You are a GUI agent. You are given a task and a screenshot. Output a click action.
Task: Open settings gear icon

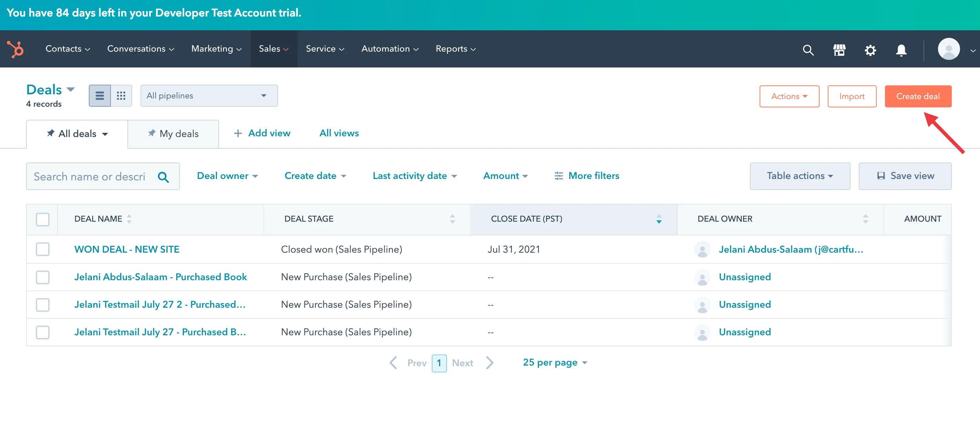pyautogui.click(x=870, y=50)
